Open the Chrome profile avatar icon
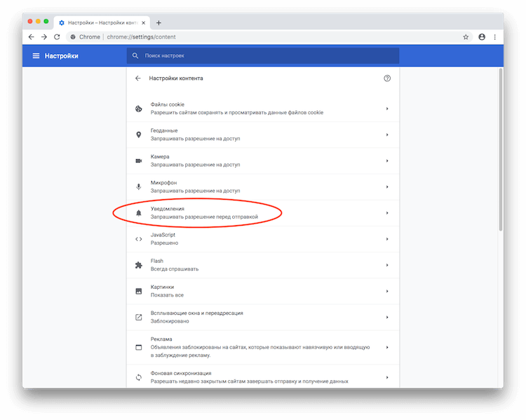Viewport: 526px width, 420px height. pos(482,36)
